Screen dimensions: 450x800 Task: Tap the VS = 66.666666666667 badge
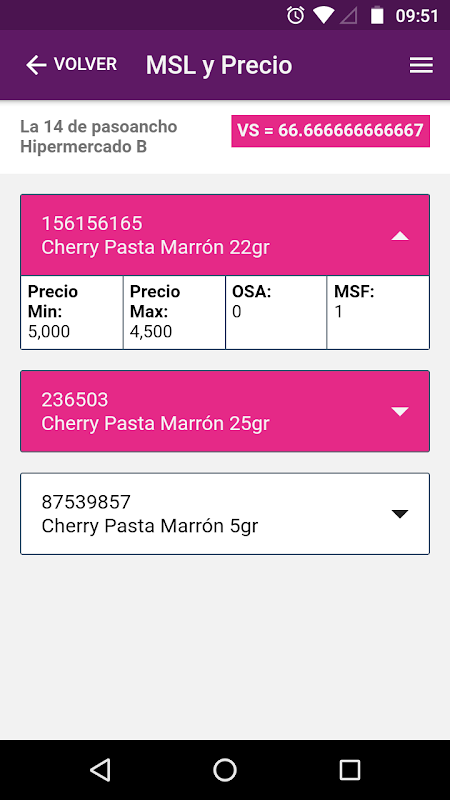coord(331,131)
